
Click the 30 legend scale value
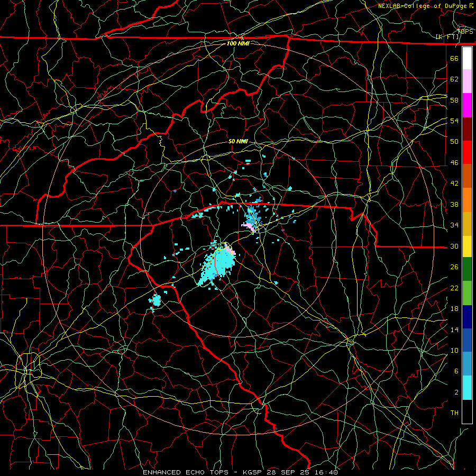click(x=454, y=246)
